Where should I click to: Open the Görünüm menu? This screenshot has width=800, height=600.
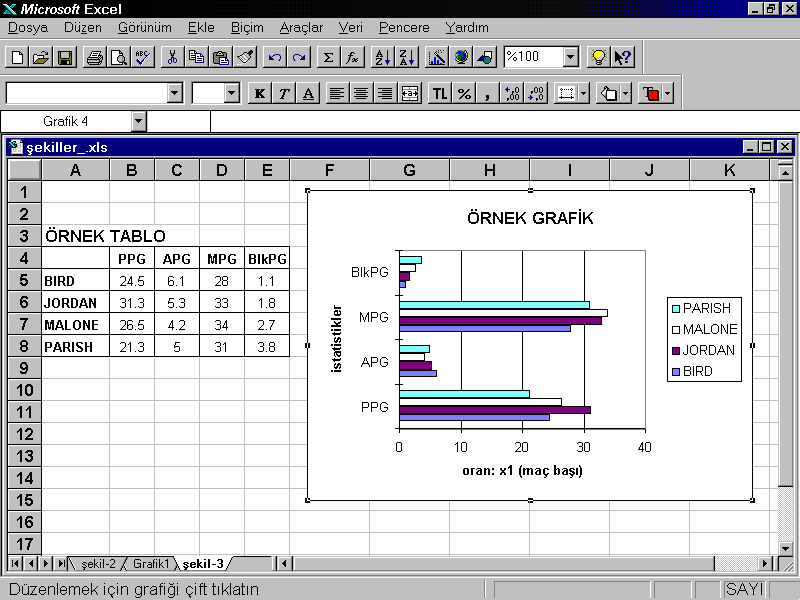coord(145,28)
